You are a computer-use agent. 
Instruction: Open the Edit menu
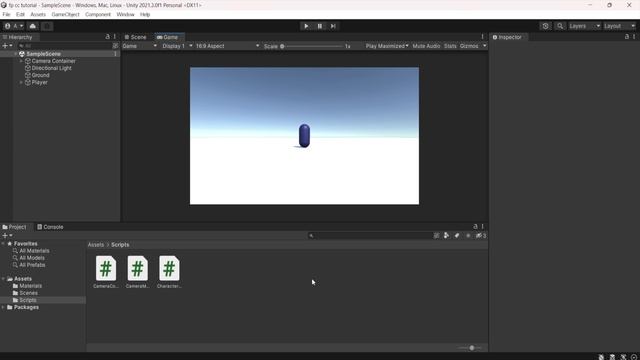20,14
